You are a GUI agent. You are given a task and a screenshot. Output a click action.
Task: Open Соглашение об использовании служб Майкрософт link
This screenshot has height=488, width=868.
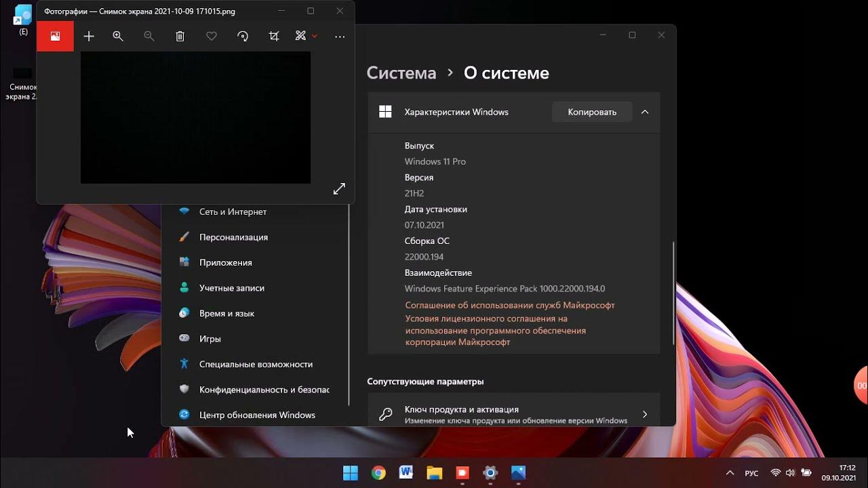pyautogui.click(x=510, y=306)
